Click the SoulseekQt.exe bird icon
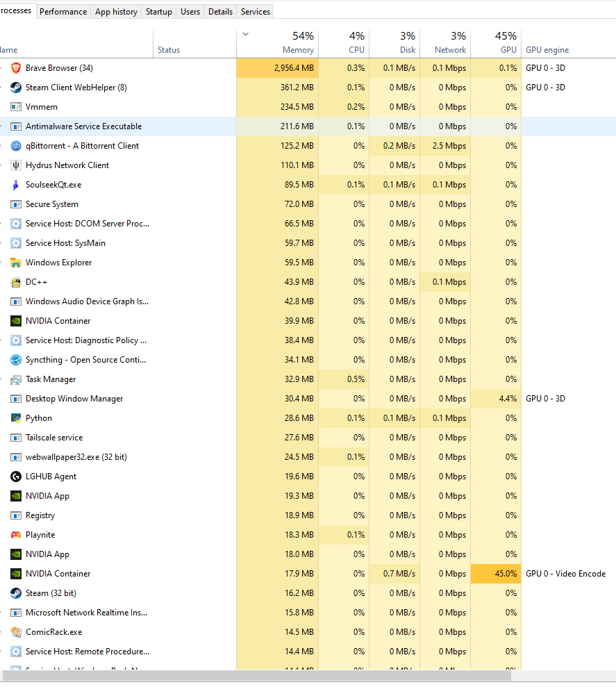 pos(16,185)
